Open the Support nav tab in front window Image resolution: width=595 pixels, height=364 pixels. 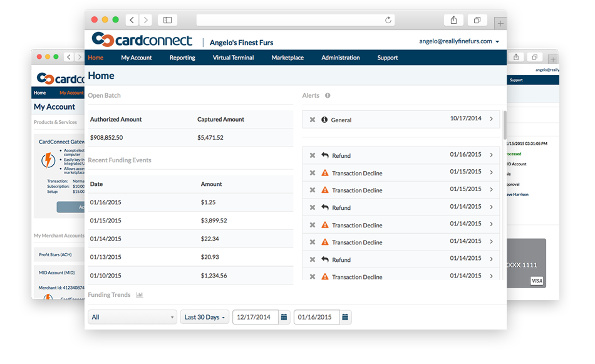[388, 58]
